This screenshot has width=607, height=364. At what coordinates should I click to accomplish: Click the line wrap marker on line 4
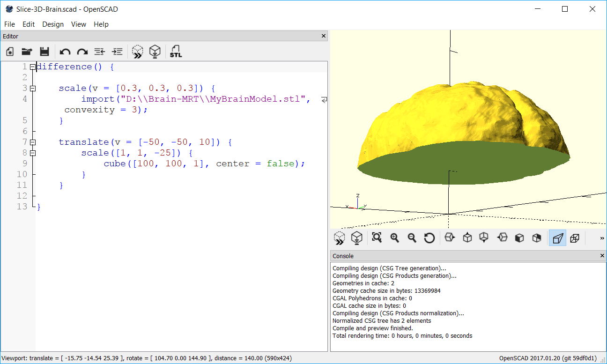(324, 99)
